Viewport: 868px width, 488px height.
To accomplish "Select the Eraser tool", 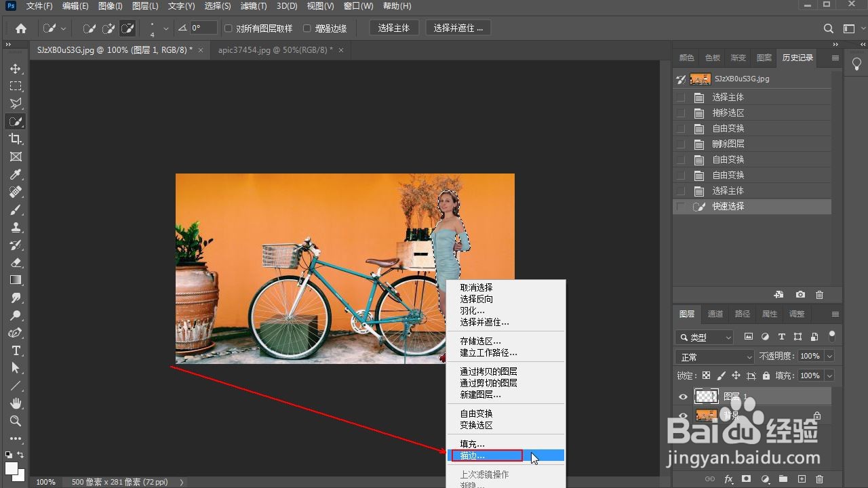I will tap(16, 263).
